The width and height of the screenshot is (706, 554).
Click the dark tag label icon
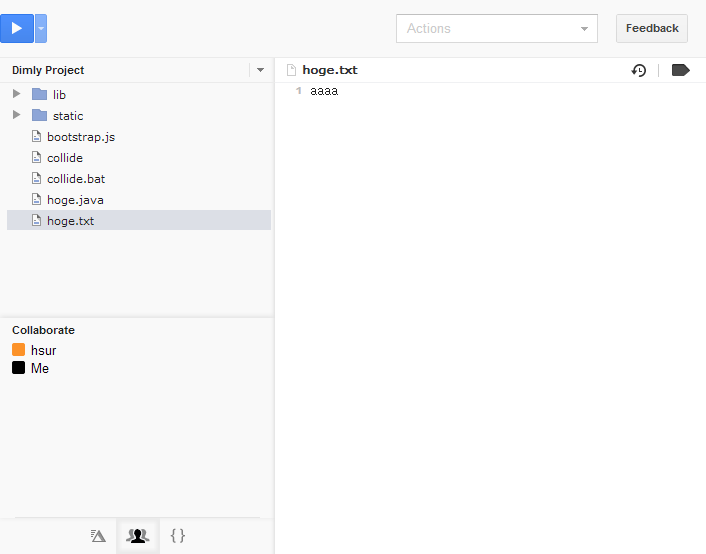[681, 70]
